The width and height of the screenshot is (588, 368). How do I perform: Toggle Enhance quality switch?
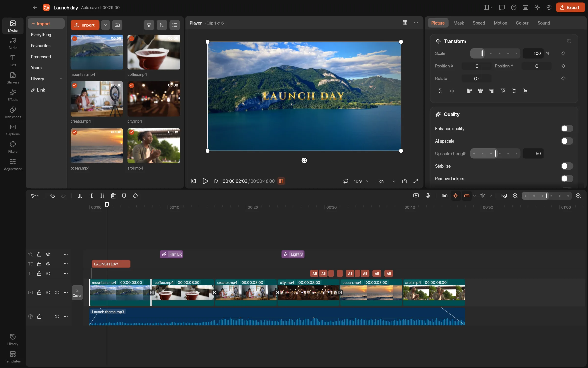567,129
